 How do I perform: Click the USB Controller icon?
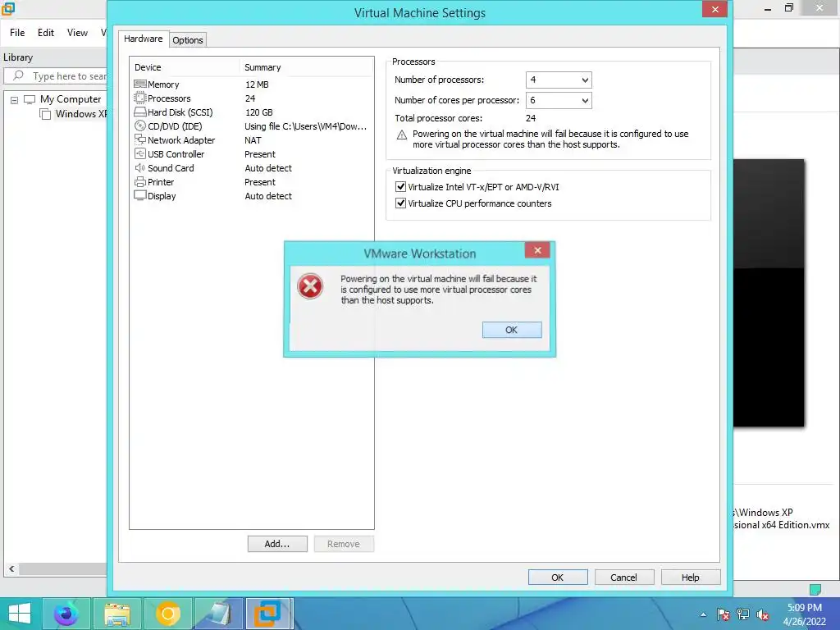click(x=139, y=153)
